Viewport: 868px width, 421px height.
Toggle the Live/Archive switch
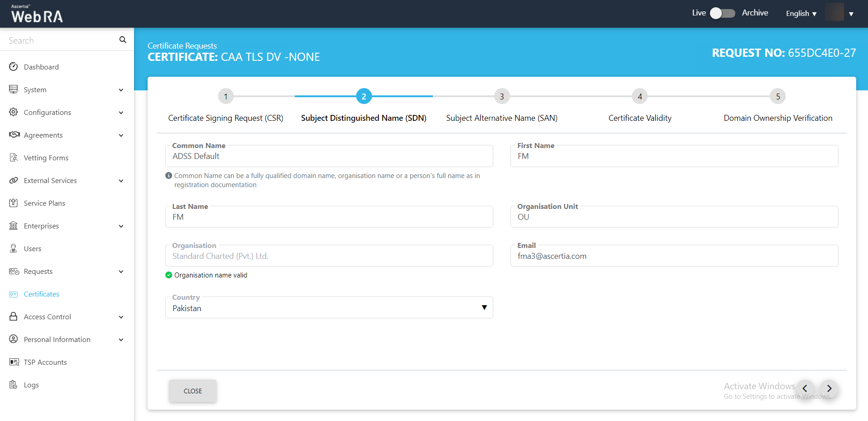click(x=722, y=13)
